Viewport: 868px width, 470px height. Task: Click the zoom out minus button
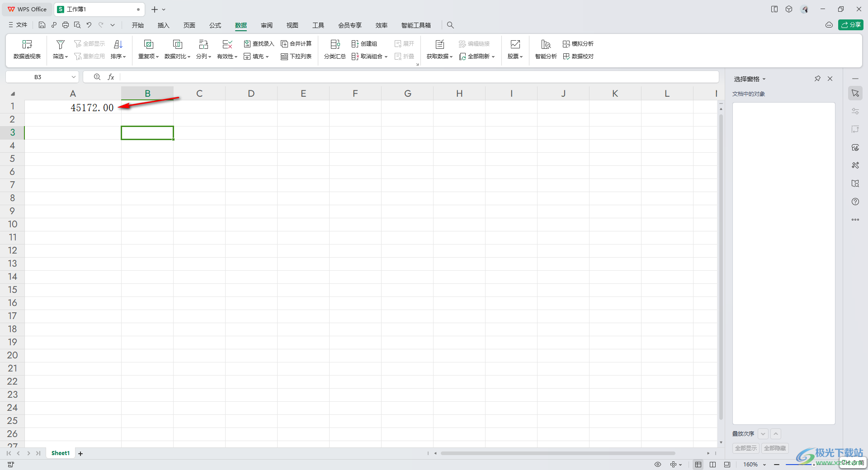point(777,465)
